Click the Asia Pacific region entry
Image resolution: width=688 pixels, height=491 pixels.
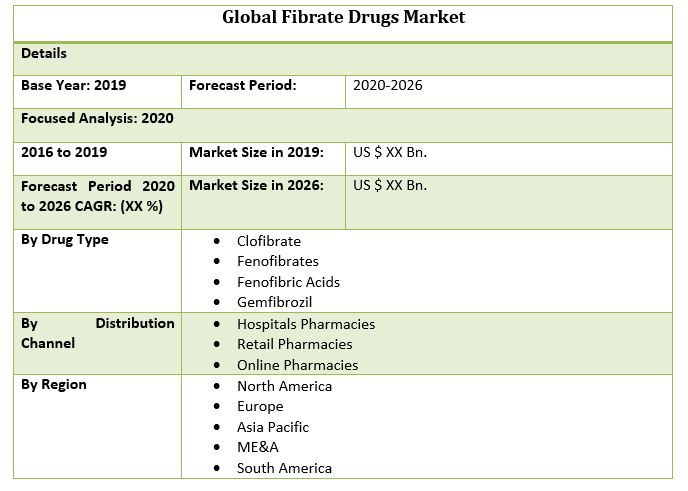(272, 427)
